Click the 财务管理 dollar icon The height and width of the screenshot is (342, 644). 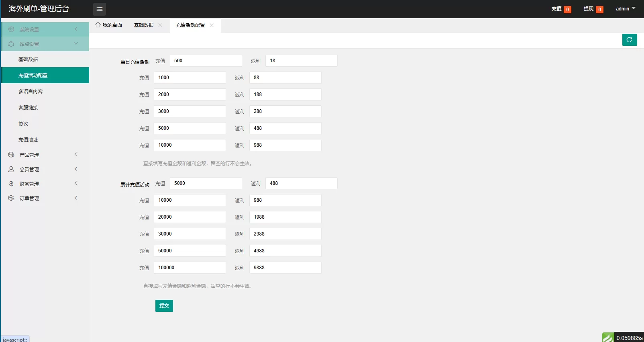11,184
